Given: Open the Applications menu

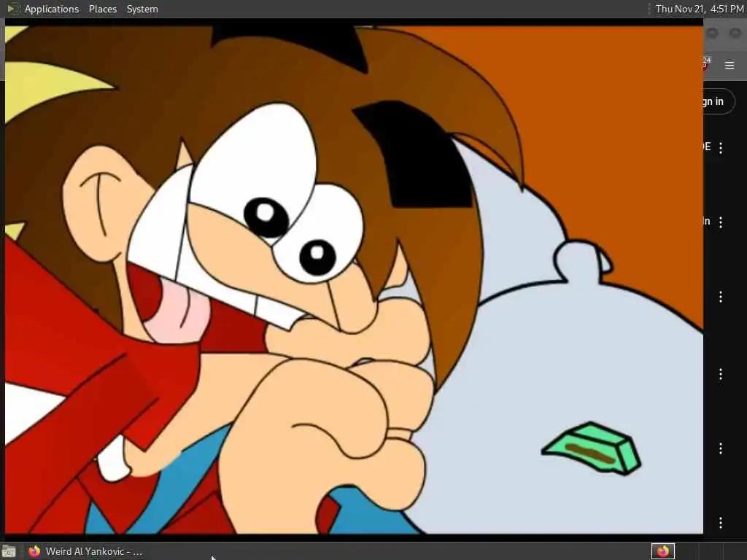Looking at the screenshot, I should [52, 9].
